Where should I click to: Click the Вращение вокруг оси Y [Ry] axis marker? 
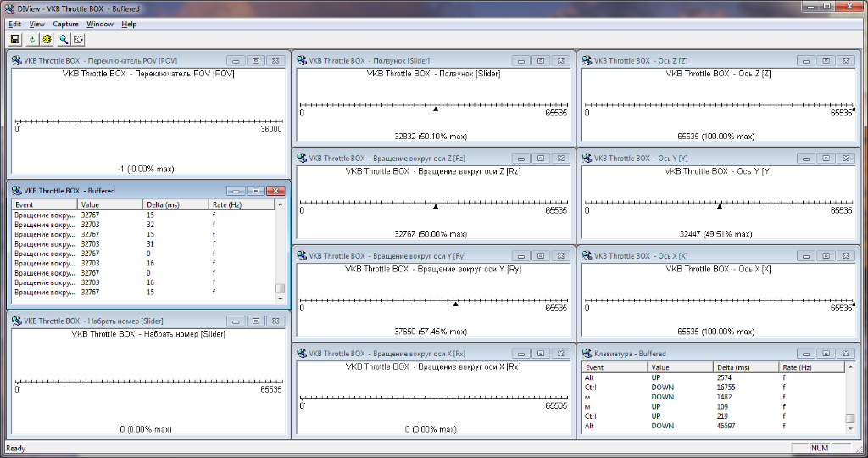pos(455,304)
